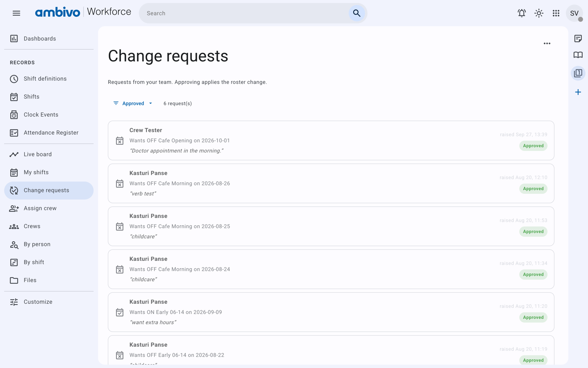Open Clock Events in the sidebar

(x=49, y=114)
